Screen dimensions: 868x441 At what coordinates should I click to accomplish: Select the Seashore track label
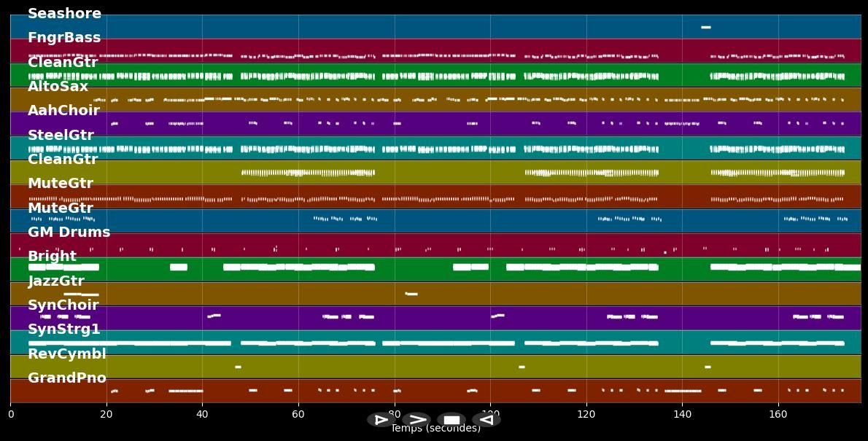click(x=64, y=13)
